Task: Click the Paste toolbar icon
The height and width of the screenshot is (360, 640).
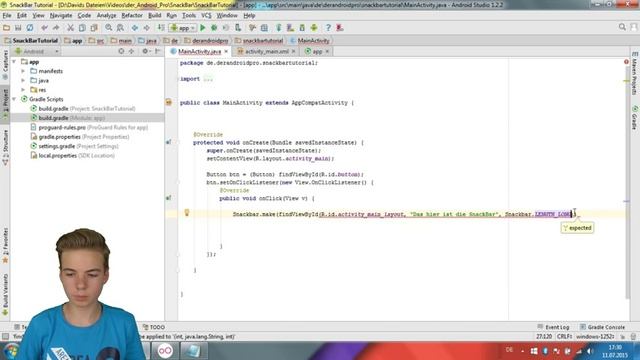Action: tap(94, 28)
